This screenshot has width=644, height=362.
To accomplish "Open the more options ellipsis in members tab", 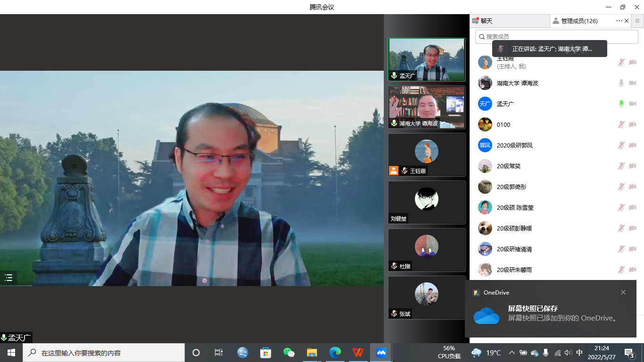I will coord(619,21).
